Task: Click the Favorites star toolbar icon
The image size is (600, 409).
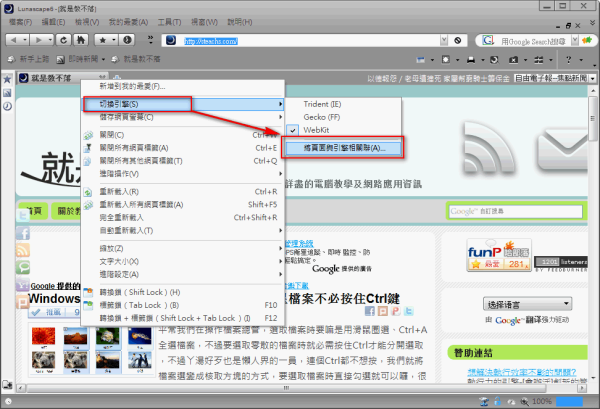Action: click(103, 40)
